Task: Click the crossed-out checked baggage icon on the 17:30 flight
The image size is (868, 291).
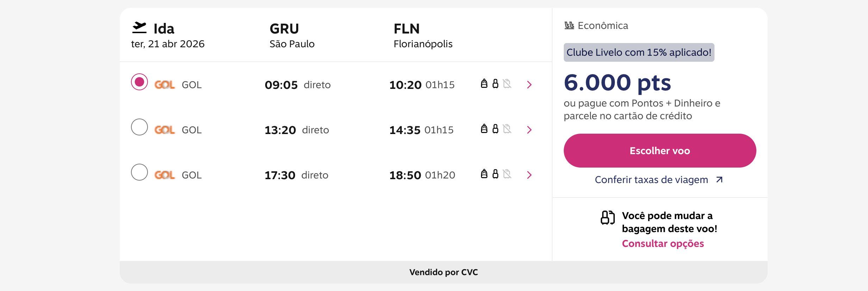Action: pyautogui.click(x=507, y=174)
